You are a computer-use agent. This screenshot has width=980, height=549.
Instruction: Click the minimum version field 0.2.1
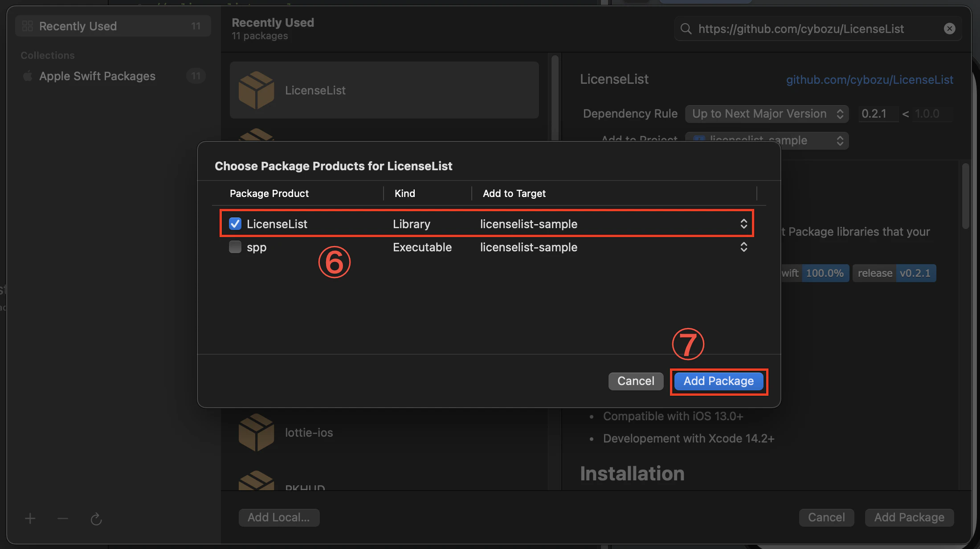point(878,114)
